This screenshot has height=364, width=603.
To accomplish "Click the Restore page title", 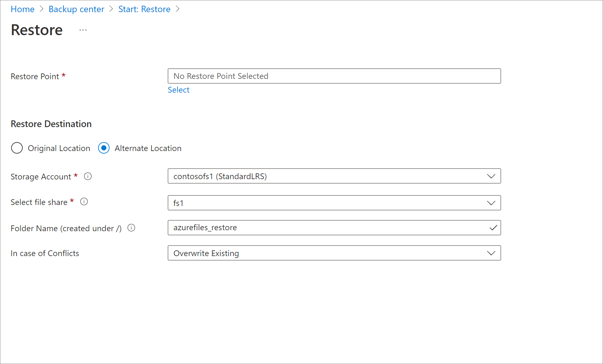I will click(37, 30).
